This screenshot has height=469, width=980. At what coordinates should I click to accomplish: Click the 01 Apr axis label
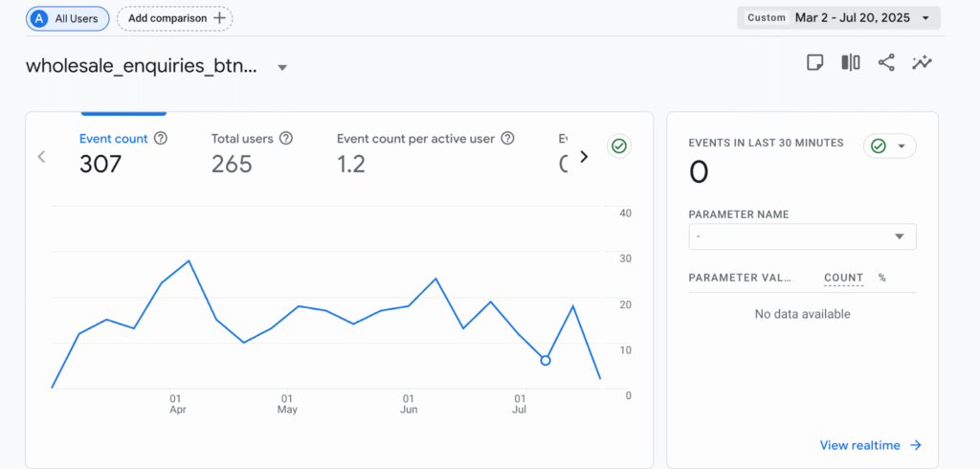click(176, 404)
